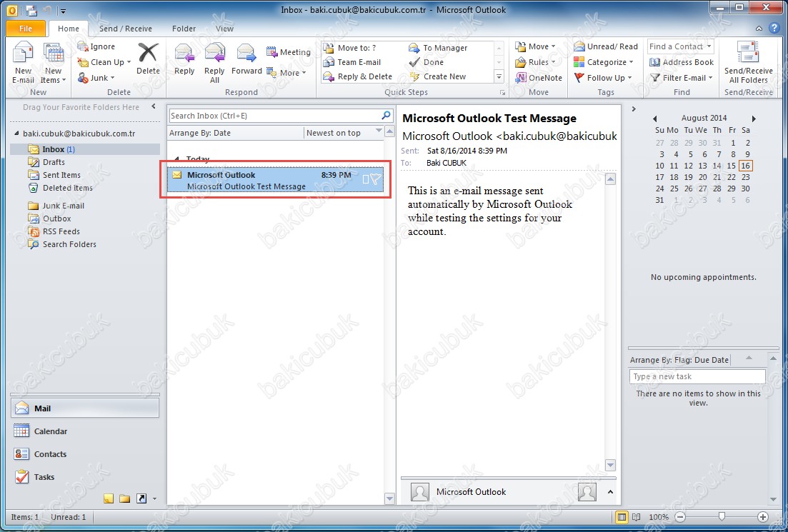This screenshot has width=788, height=532.
Task: Ignore the selected conversation
Action: point(96,46)
